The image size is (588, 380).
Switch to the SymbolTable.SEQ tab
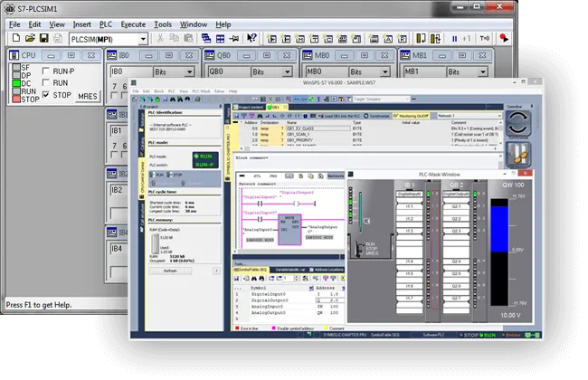tap(250, 270)
